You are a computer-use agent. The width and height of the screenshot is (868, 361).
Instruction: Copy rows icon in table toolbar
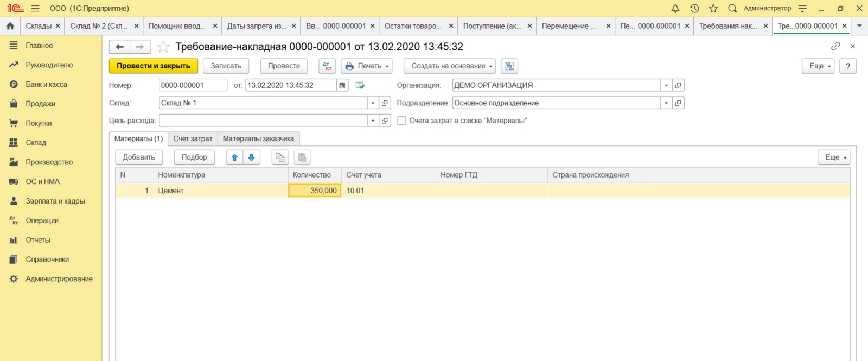point(280,157)
